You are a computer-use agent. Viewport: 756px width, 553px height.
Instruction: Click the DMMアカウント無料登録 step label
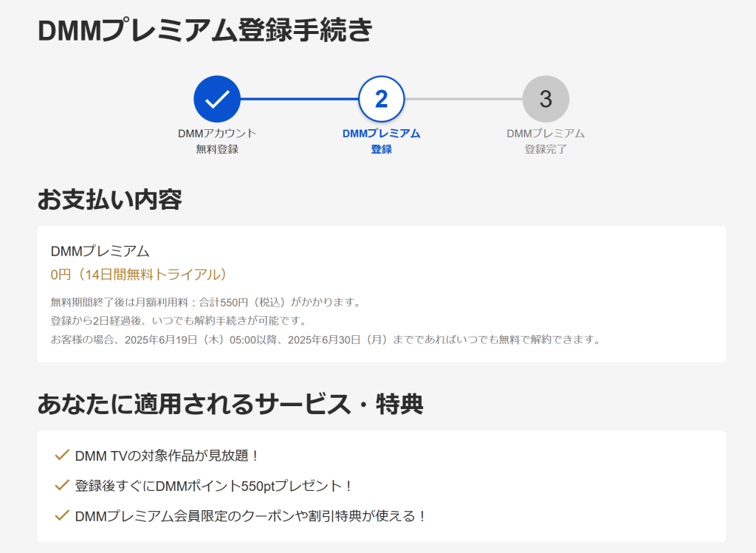[217, 141]
